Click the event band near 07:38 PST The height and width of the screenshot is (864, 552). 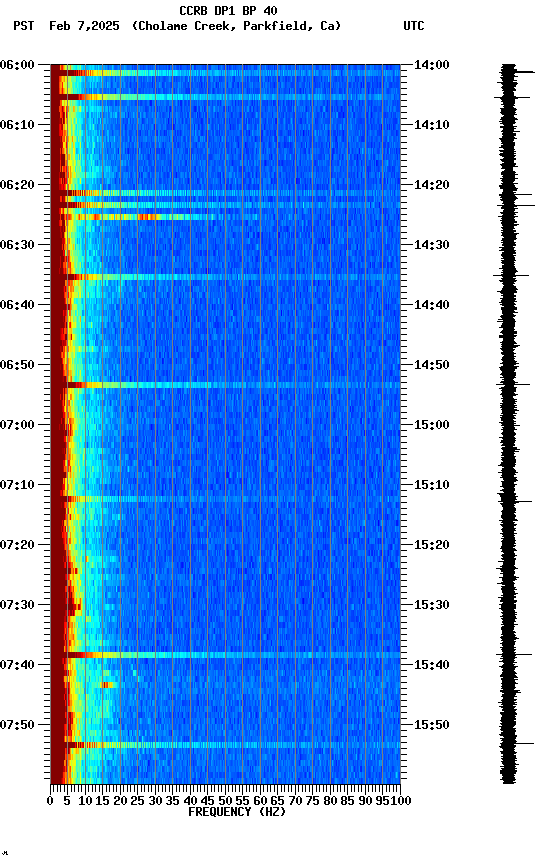coord(225,655)
